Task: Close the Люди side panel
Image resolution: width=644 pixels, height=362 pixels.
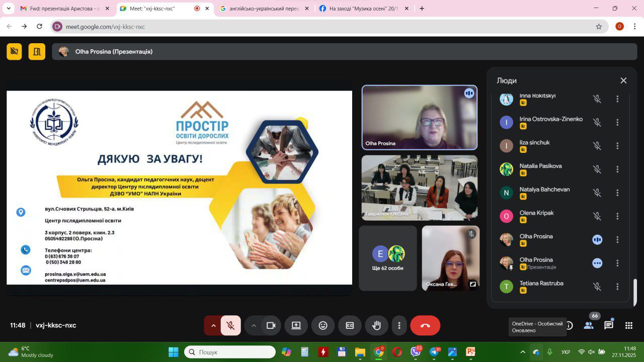Action: [623, 80]
